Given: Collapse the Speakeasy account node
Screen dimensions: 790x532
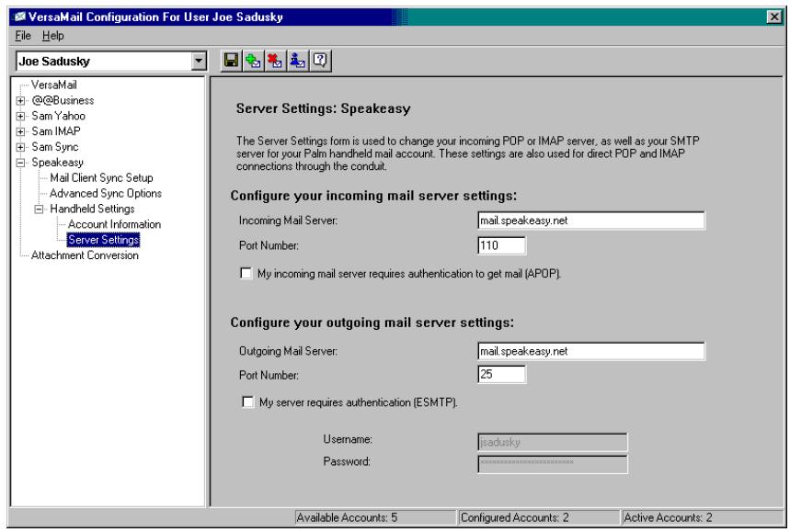Looking at the screenshot, I should coord(20,163).
